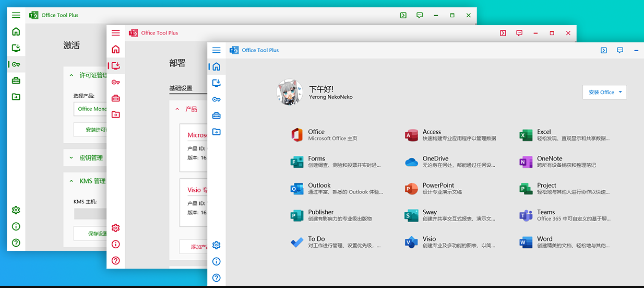Open the Word app tile
The image size is (644, 288).
[x=544, y=242]
